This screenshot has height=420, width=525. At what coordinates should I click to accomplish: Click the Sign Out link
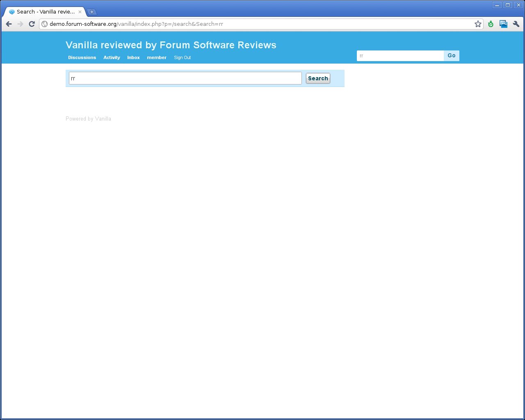(x=182, y=57)
